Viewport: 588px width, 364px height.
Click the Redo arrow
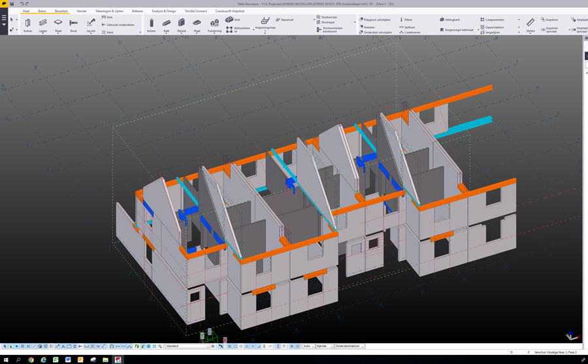[27, 4]
